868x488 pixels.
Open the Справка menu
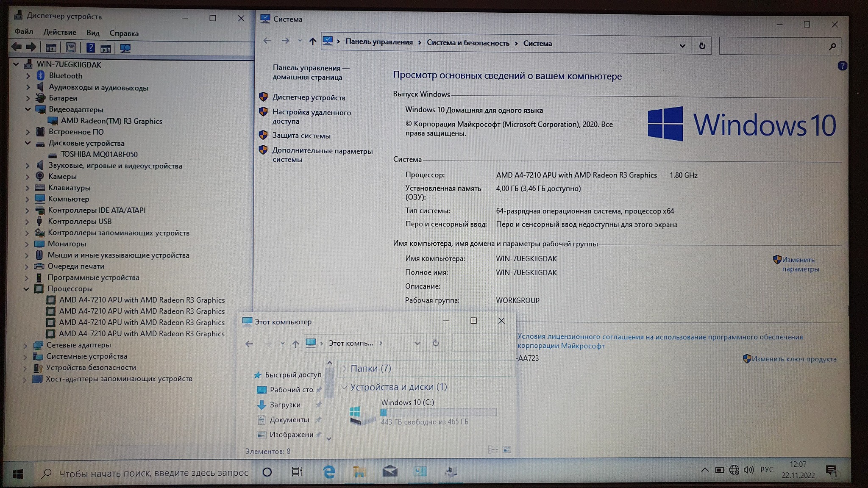pyautogui.click(x=124, y=33)
